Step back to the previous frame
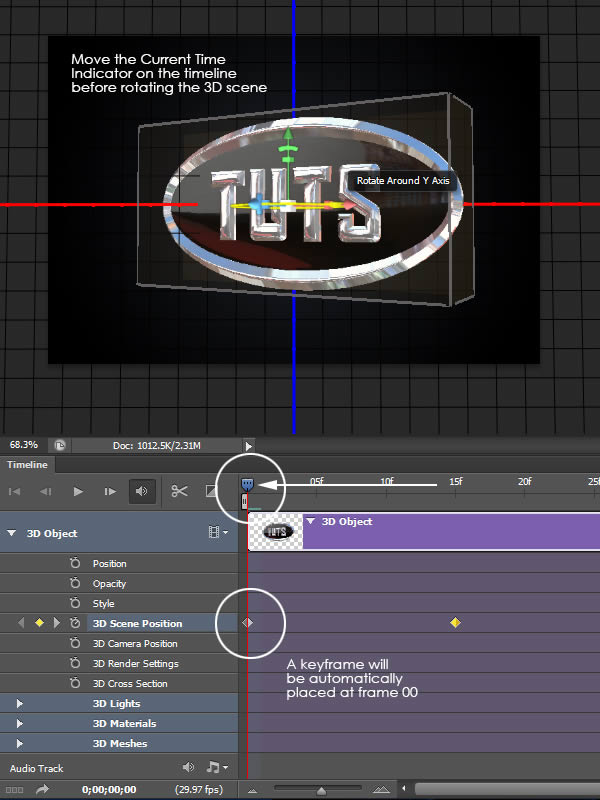Image resolution: width=600 pixels, height=800 pixels. [x=46, y=491]
